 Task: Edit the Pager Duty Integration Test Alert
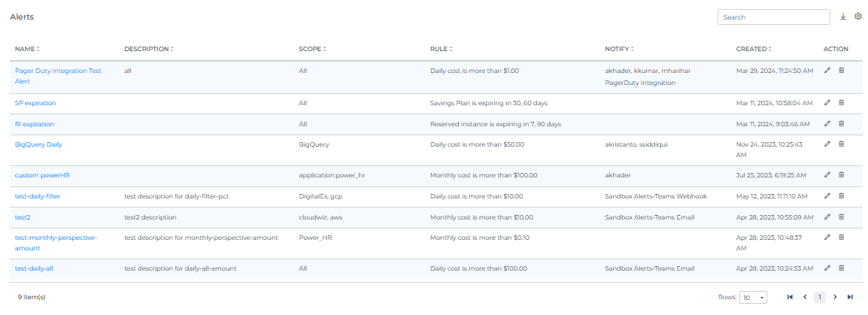point(827,71)
